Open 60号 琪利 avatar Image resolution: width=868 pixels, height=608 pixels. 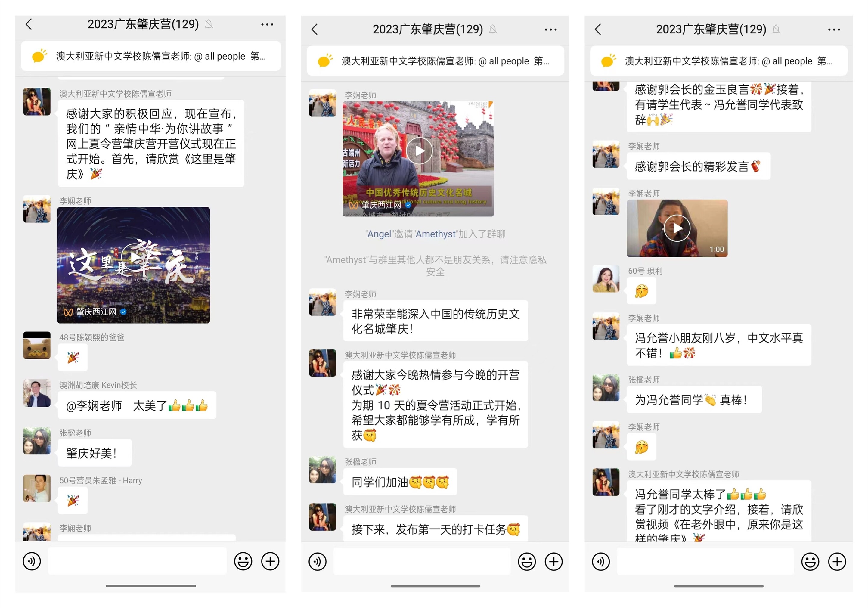(x=606, y=279)
